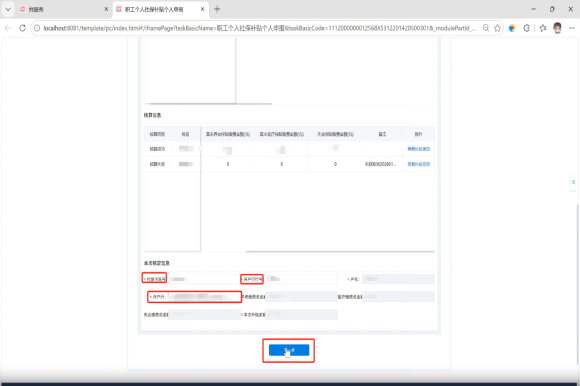This screenshot has width=580, height=386.
Task: Click the 社保卡账号 input field
Action: coord(205,279)
